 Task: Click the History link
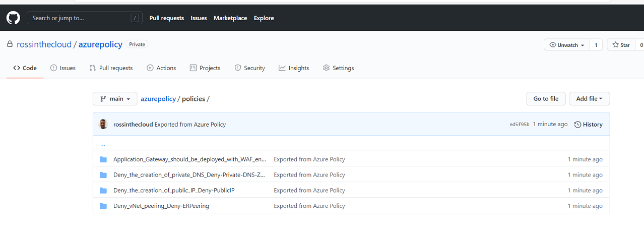pos(588,124)
